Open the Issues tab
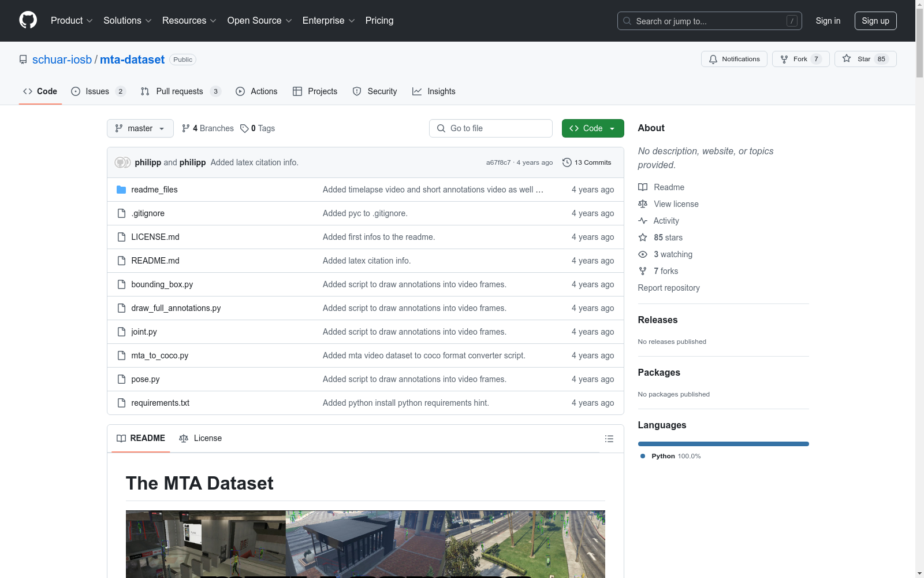Viewport: 924px width, 578px height. pos(98,91)
